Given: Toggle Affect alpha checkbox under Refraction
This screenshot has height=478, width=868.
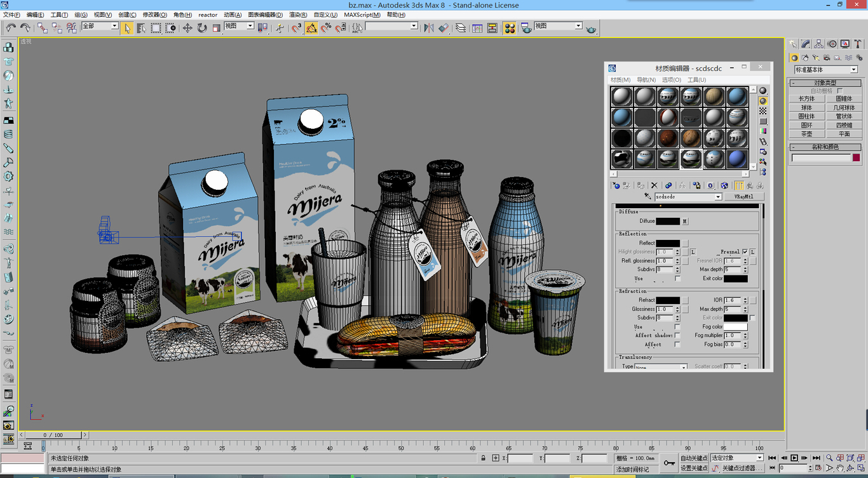Looking at the screenshot, I should pyautogui.click(x=677, y=345).
